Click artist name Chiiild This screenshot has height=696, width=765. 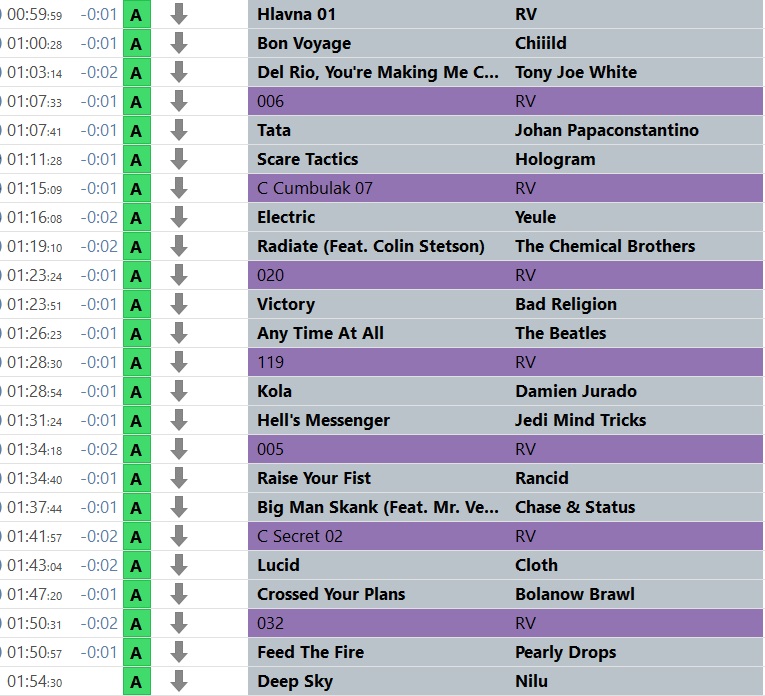[x=541, y=43]
